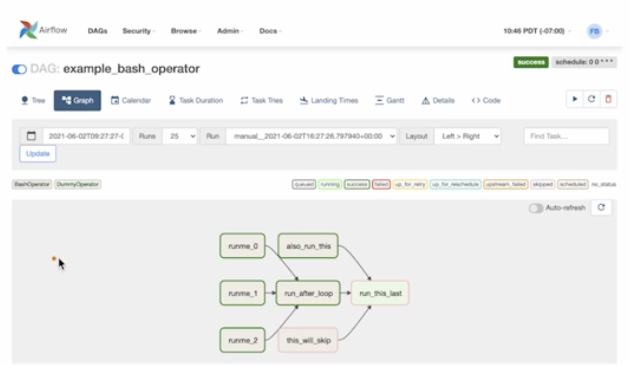Viewport: 630px width, 366px height.
Task: Open the Runs count dropdown showing 25
Action: (x=180, y=136)
